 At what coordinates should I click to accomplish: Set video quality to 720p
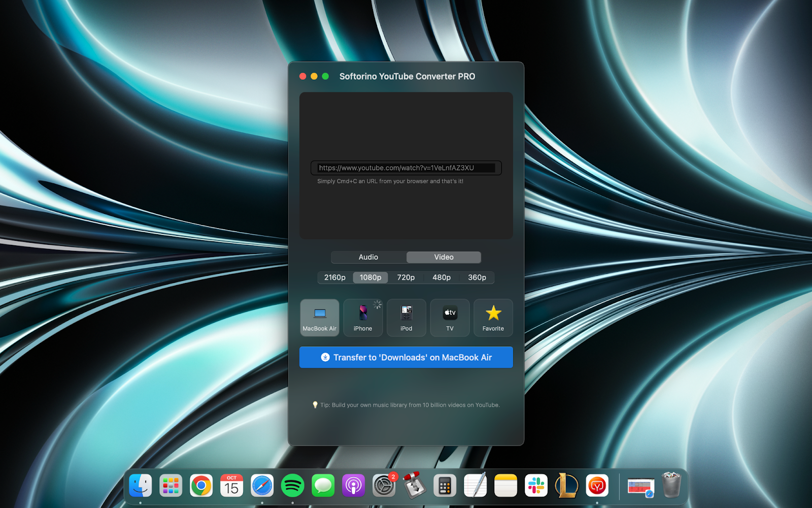click(x=406, y=277)
